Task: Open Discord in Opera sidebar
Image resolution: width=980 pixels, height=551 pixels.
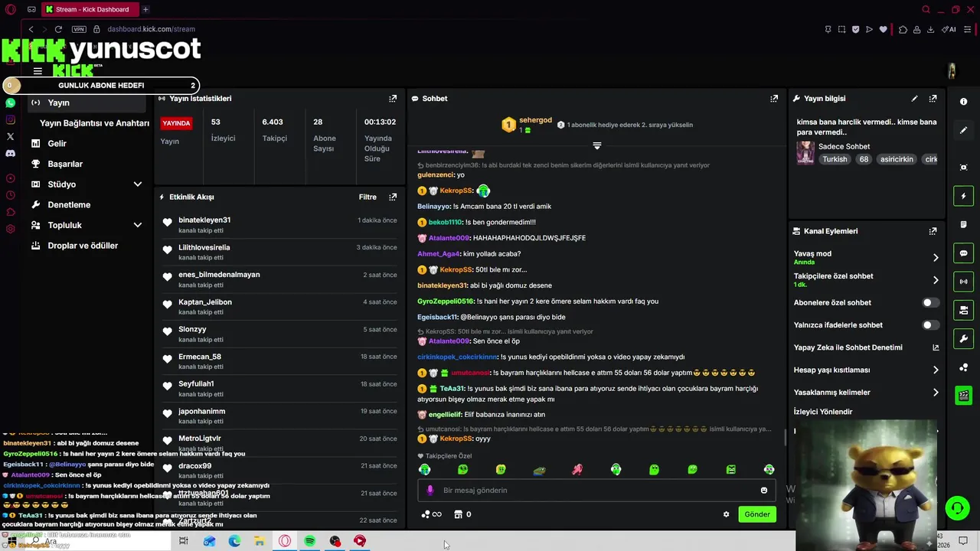Action: click(11, 153)
